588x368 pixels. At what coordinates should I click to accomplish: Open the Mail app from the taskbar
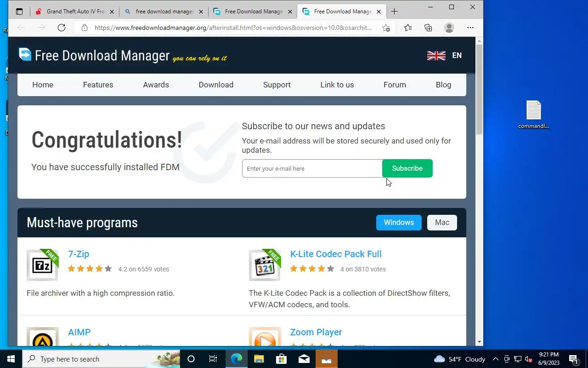tap(304, 359)
